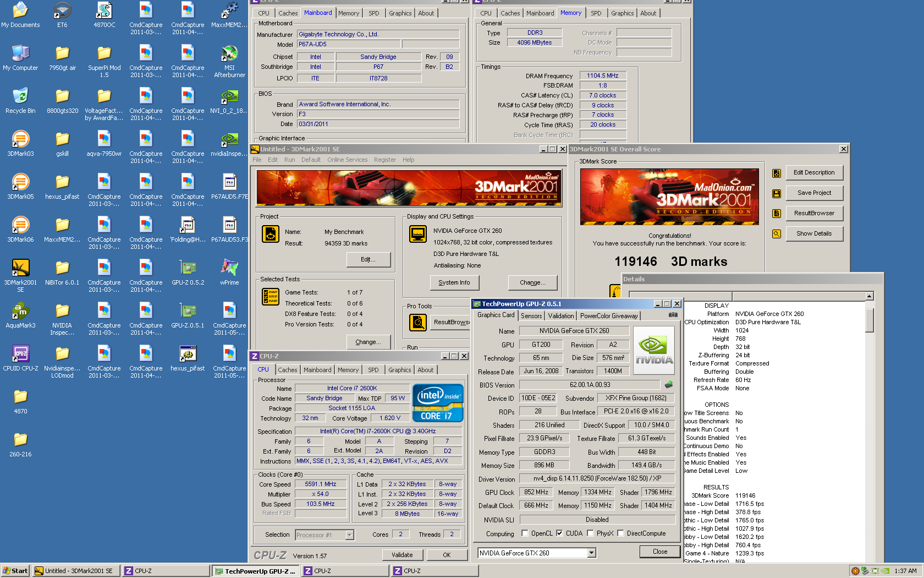Click Change... under Selected Tests
The height and width of the screenshot is (578, 924).
(368, 342)
